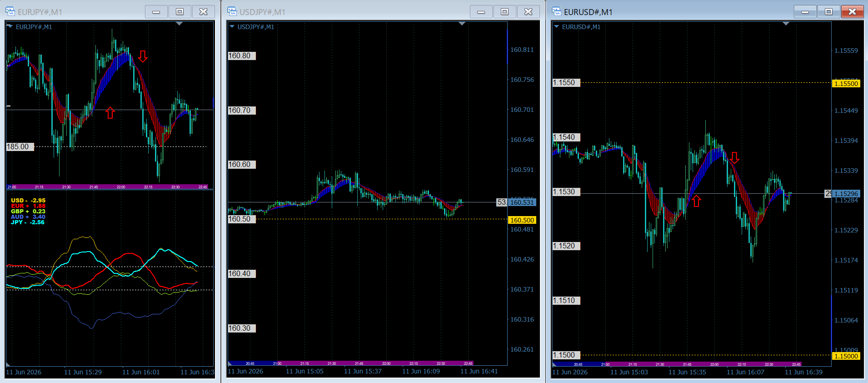Maximize the EURJPY#,M1 chart window

[x=180, y=12]
